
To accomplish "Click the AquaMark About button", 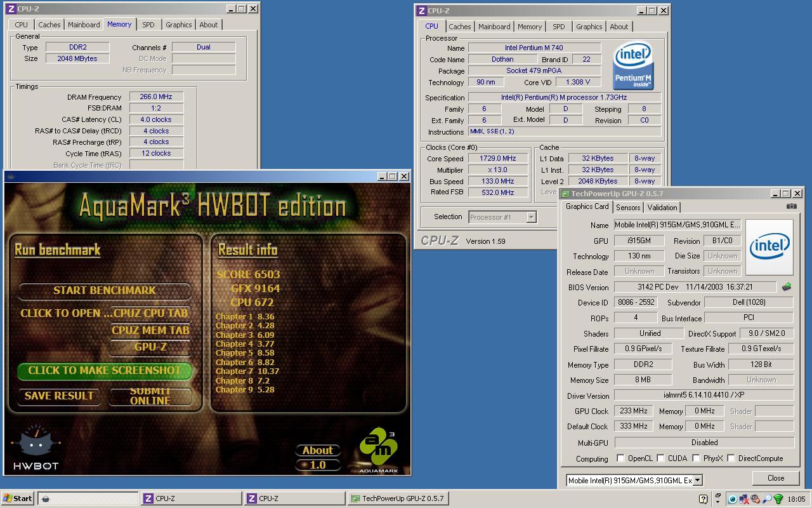I will point(318,450).
